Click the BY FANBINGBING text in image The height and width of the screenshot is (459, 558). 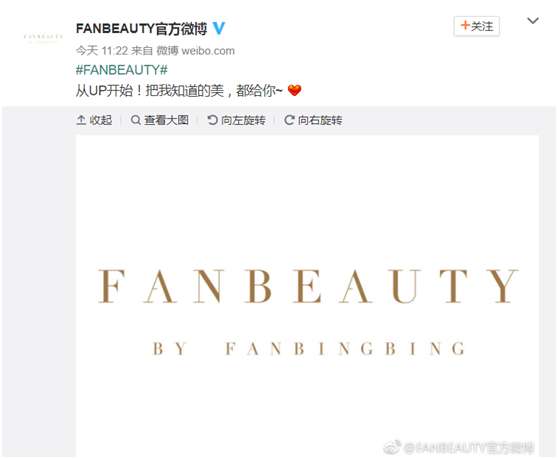click(309, 349)
